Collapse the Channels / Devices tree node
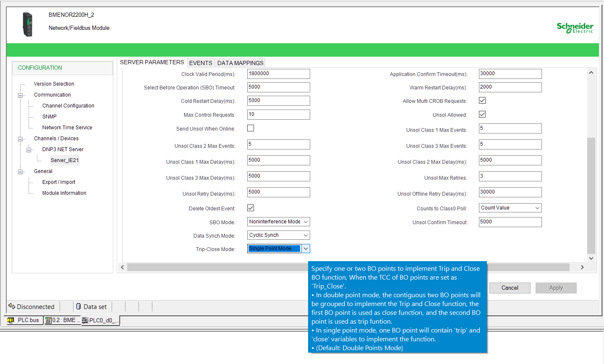The width and height of the screenshot is (604, 364). click(x=20, y=139)
